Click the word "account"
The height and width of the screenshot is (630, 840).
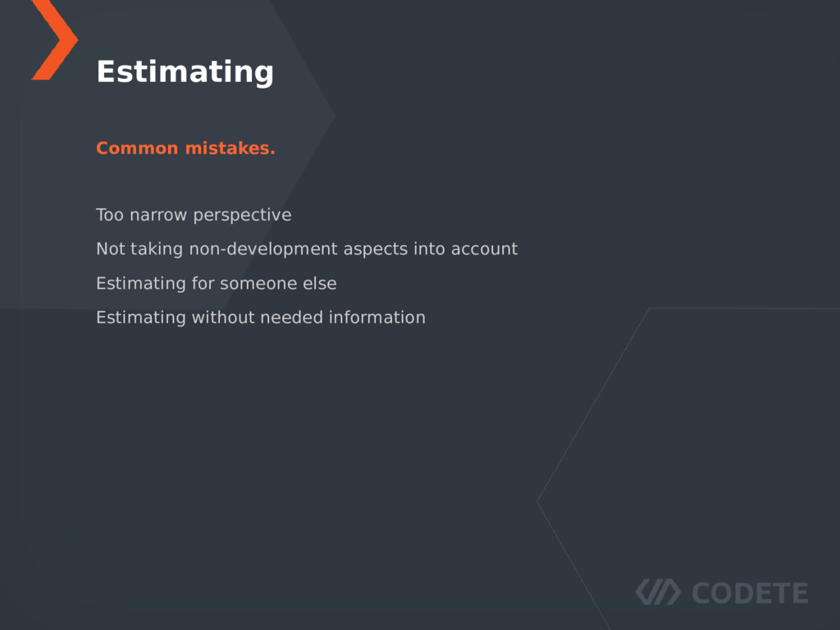(484, 249)
